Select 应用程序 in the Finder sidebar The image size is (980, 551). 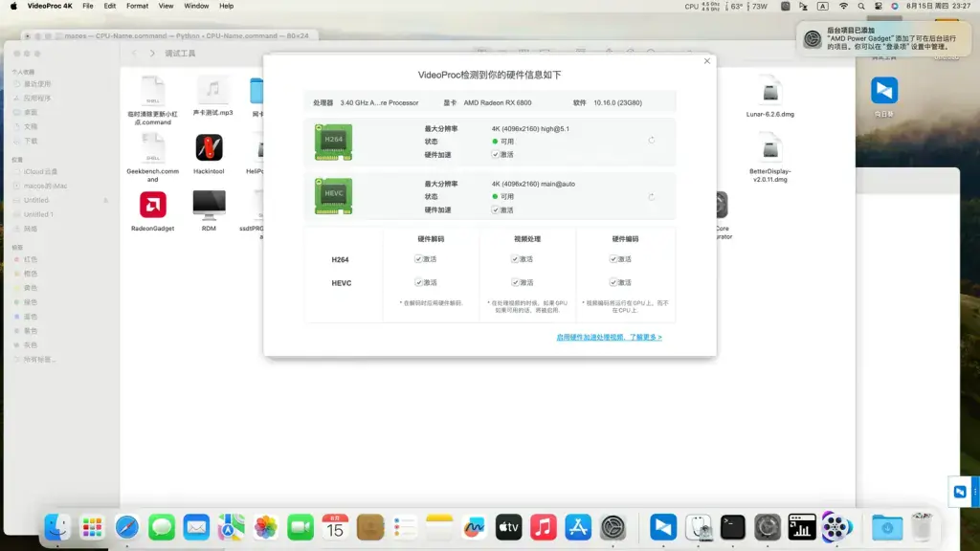coord(37,99)
